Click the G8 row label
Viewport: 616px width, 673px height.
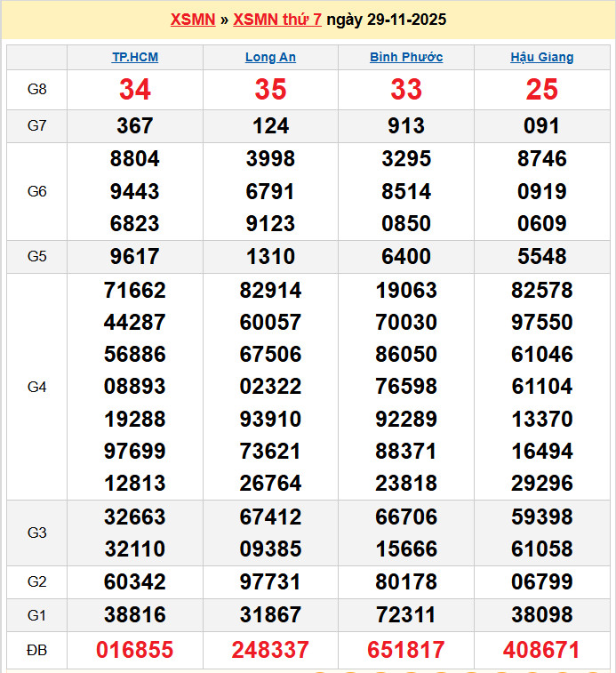click(x=36, y=90)
